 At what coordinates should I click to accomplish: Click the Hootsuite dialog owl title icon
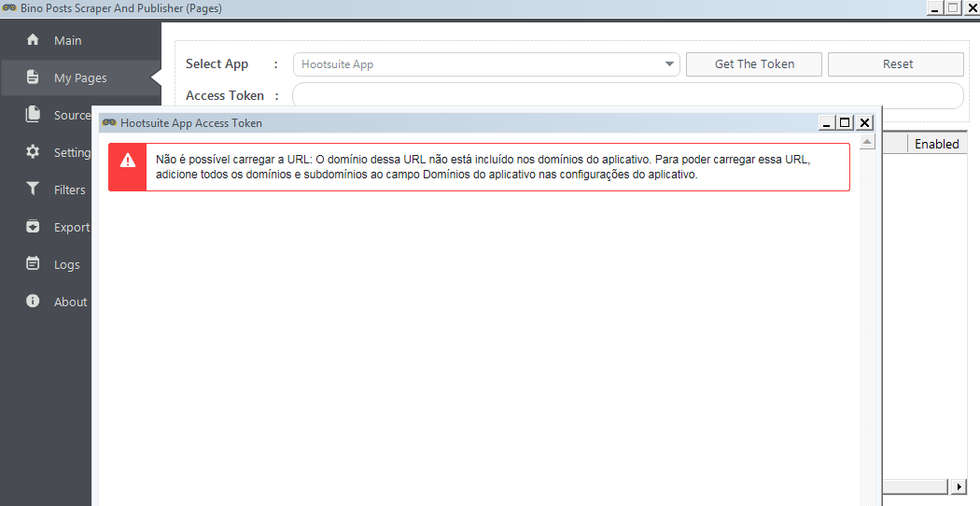[x=109, y=122]
